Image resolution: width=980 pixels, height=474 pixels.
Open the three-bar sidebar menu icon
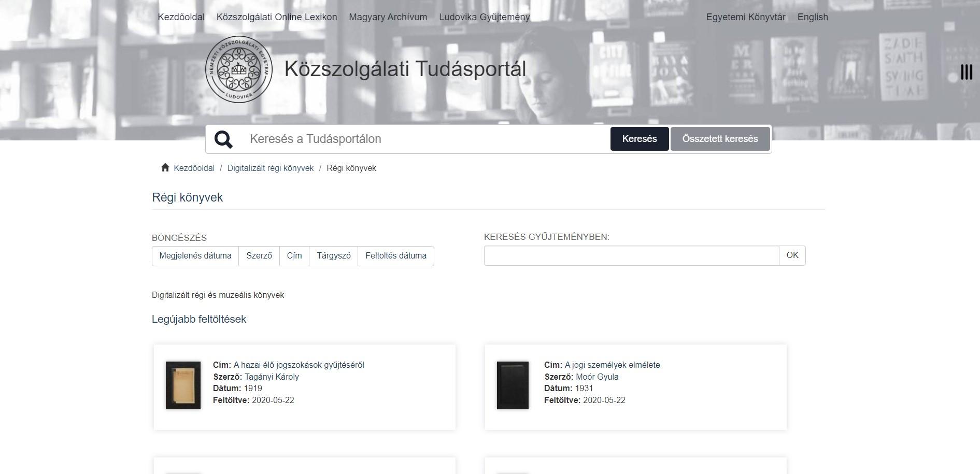[966, 72]
